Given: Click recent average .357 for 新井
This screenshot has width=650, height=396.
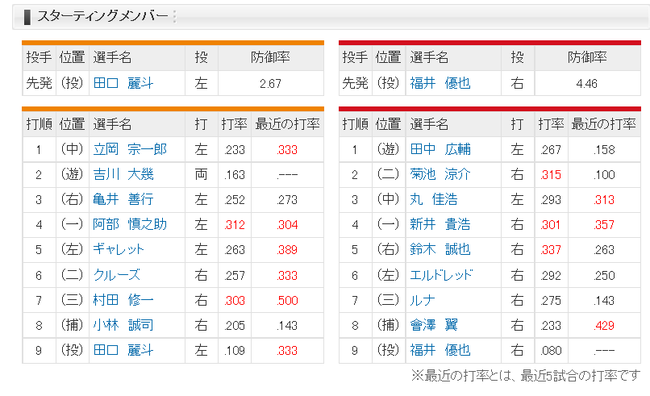Looking at the screenshot, I should pos(604,225).
